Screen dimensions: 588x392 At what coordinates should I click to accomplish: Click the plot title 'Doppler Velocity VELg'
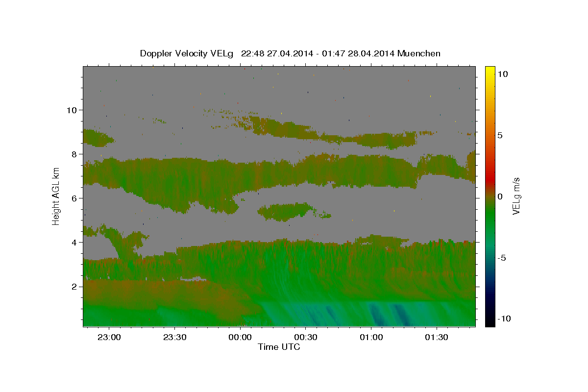pyautogui.click(x=188, y=53)
